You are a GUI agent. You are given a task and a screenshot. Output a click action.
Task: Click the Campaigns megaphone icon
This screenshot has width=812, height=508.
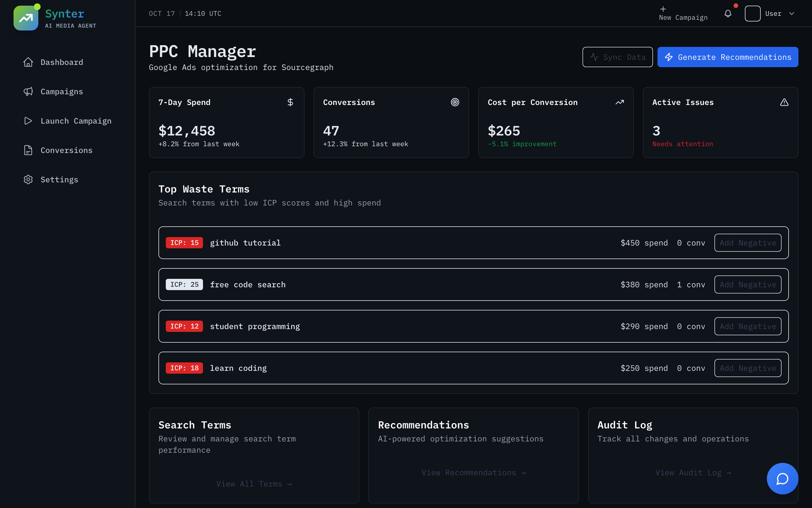28,91
